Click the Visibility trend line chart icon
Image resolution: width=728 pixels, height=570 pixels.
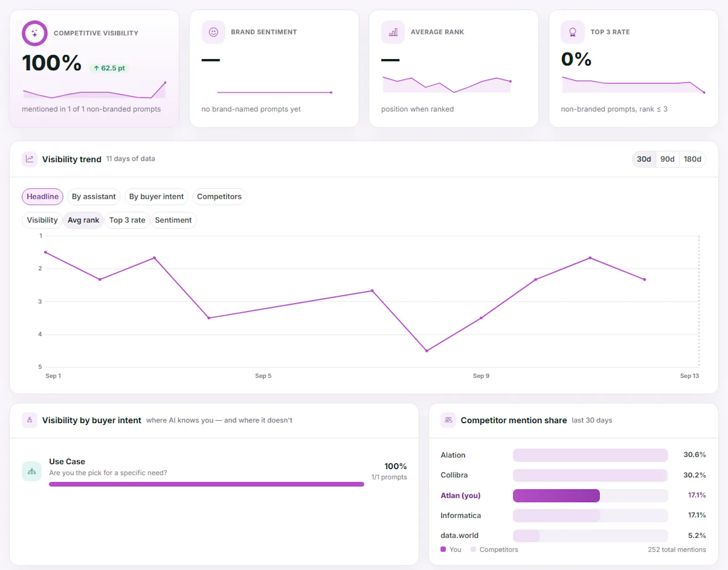coord(30,159)
